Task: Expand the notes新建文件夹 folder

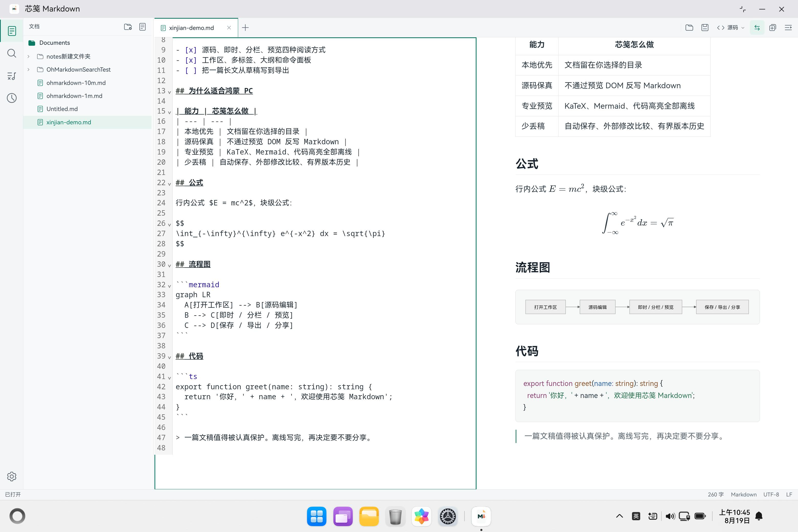Action: 28,56
